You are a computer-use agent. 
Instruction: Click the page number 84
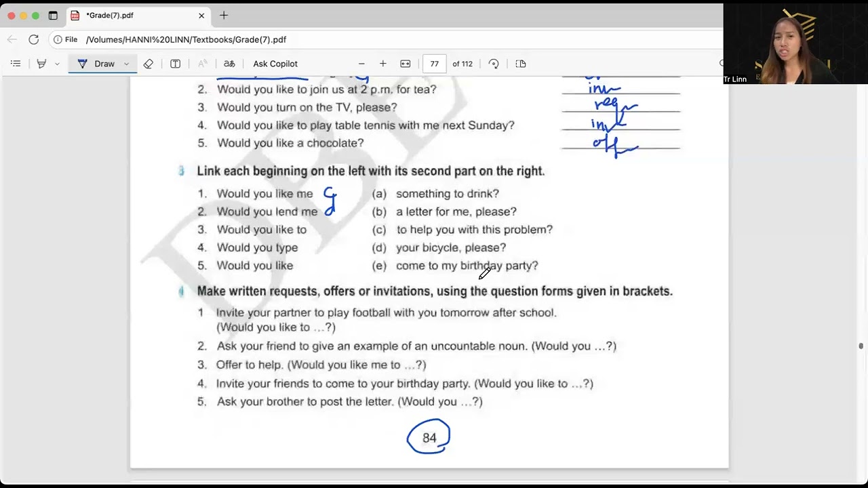click(x=429, y=438)
